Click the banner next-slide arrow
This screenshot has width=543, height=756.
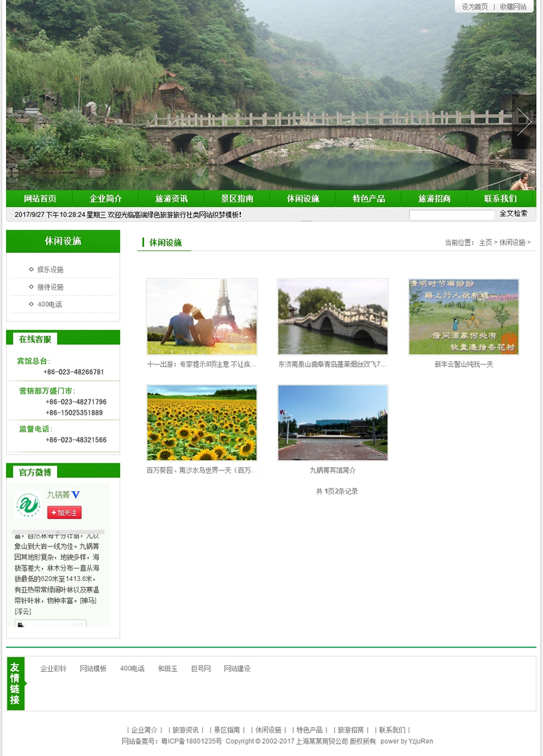click(524, 121)
